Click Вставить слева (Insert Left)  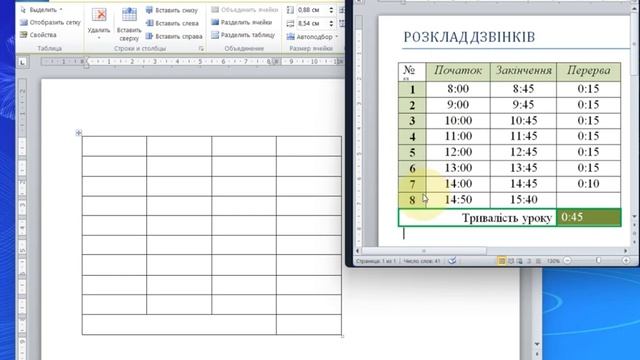click(172, 23)
